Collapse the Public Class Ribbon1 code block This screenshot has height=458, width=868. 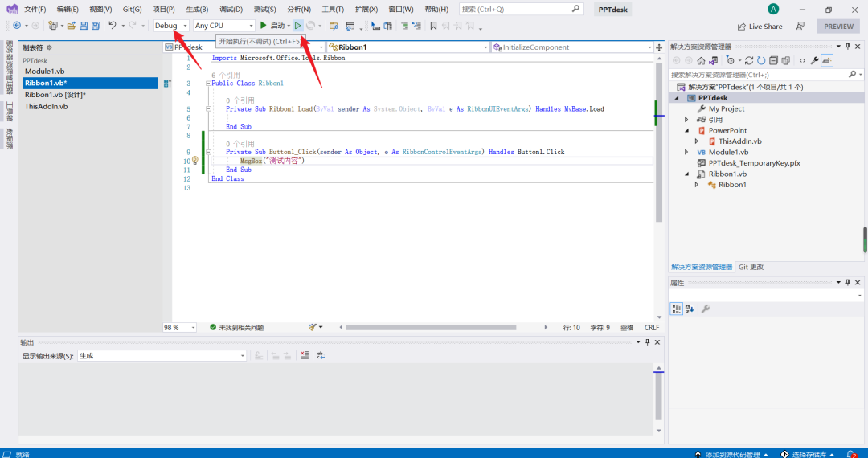tap(208, 84)
